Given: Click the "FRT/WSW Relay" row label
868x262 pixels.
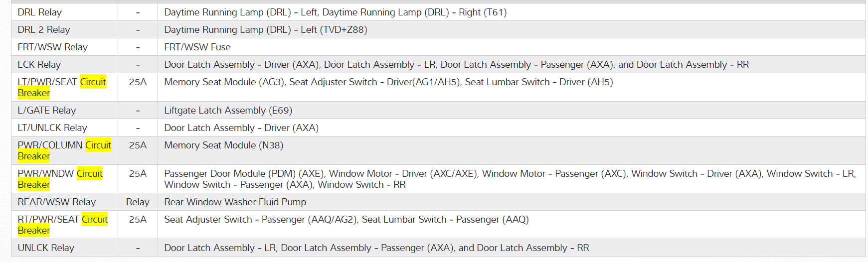Looking at the screenshot, I should pyautogui.click(x=53, y=47).
